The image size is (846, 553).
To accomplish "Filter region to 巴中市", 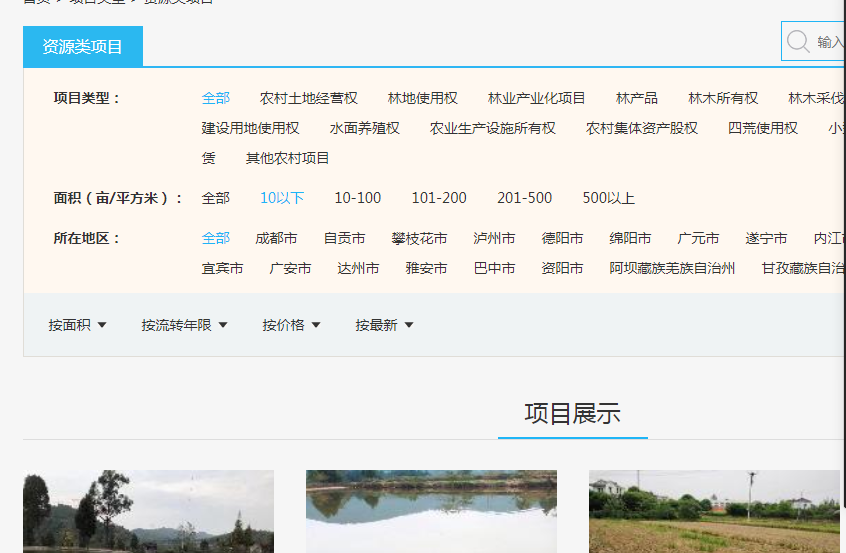I will click(494, 268).
